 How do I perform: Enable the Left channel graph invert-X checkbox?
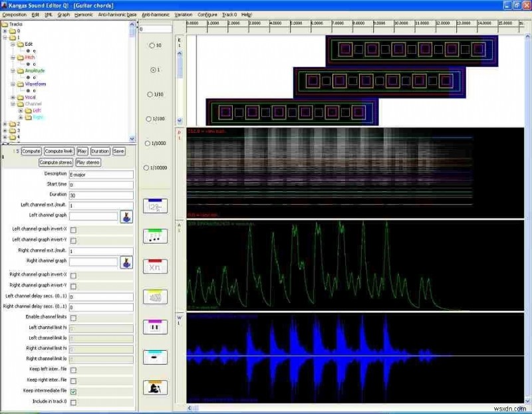click(x=73, y=230)
